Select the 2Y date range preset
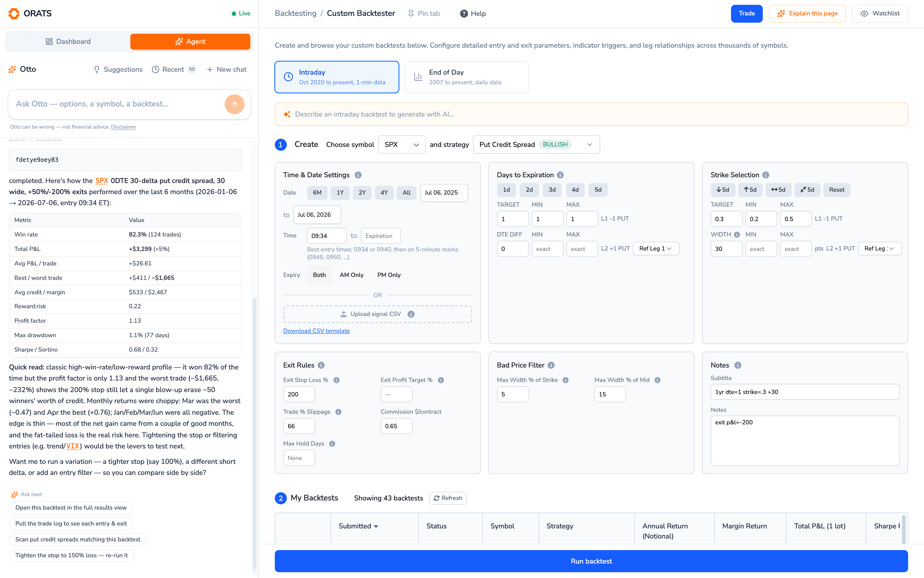Screen dimensions: 924x578 362,193
